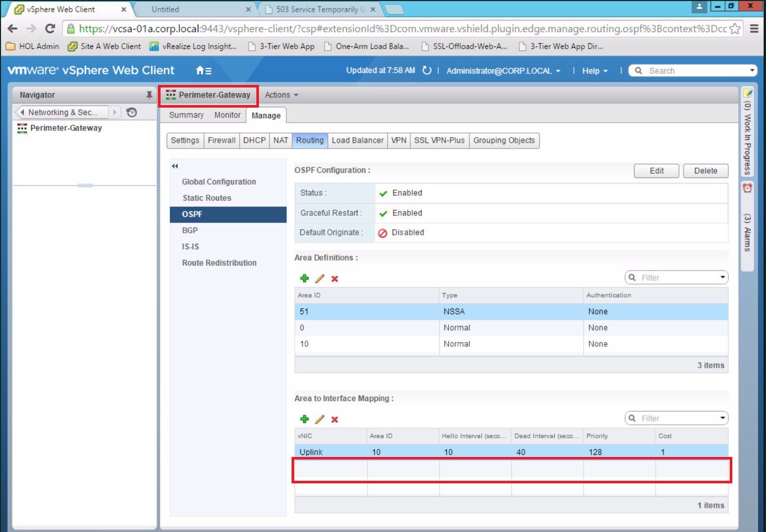This screenshot has height=532, width=766.
Task: Delete the selected interface mapping with the red X
Action: [x=335, y=420]
